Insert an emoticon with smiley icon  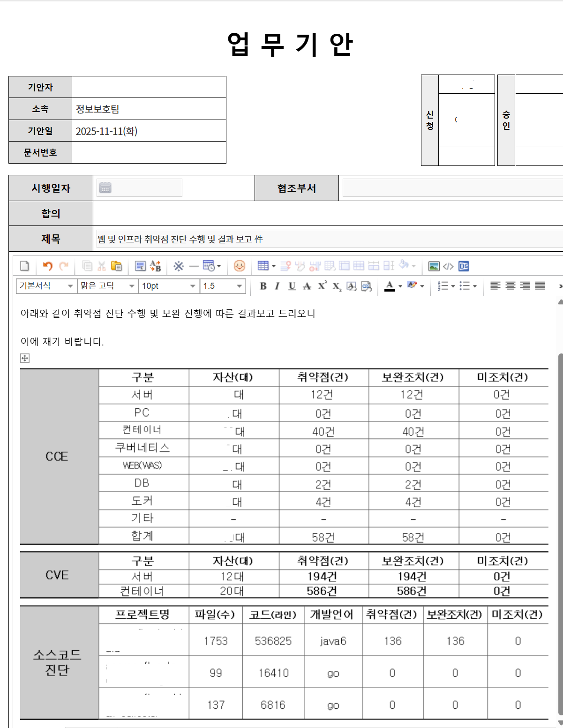coord(240,266)
